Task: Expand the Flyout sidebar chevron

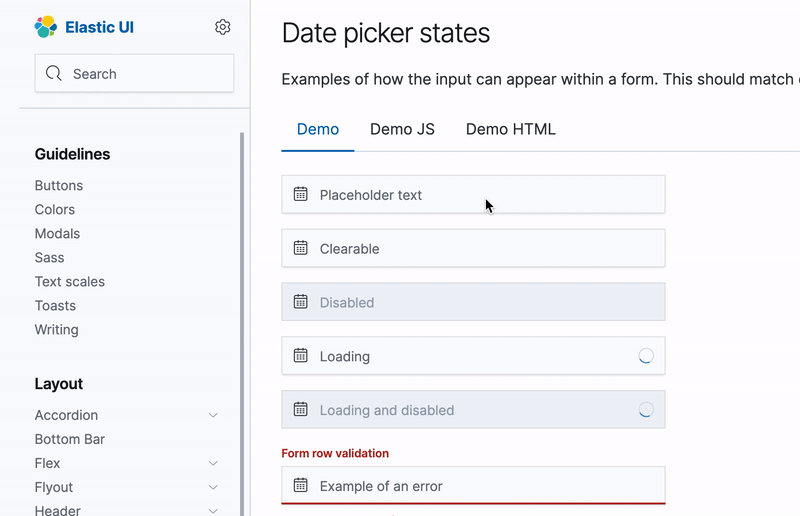Action: pos(213,487)
